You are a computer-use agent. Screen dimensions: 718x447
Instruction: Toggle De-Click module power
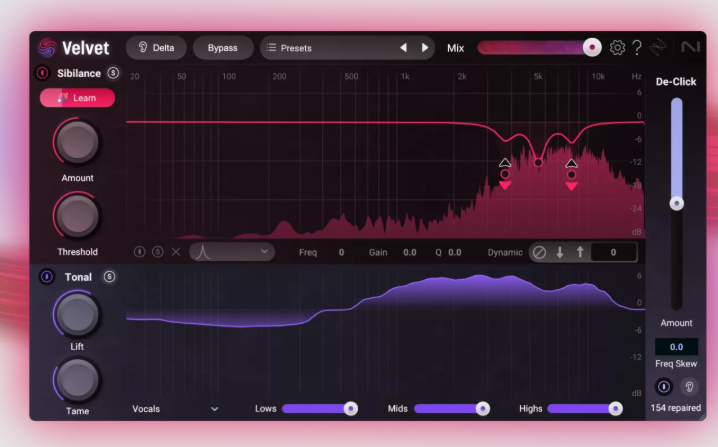point(664,387)
